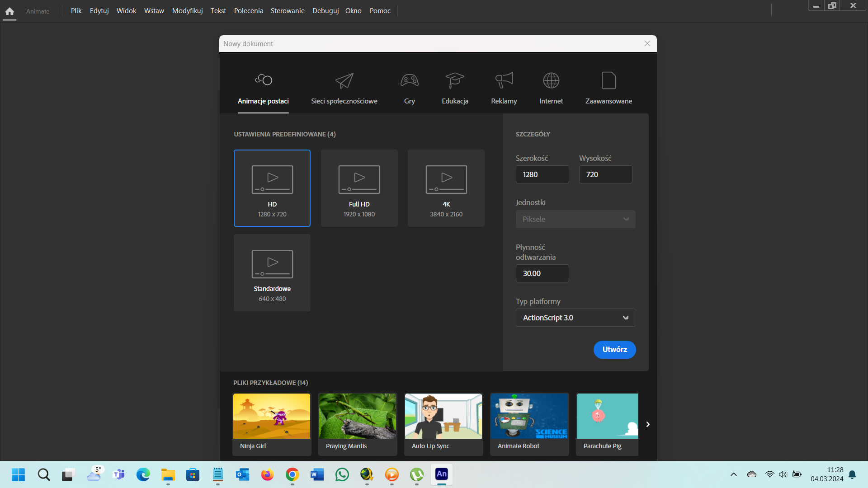This screenshot has height=488, width=868.
Task: Pick the 4K 3840 x 2160 preset
Action: pos(446,188)
